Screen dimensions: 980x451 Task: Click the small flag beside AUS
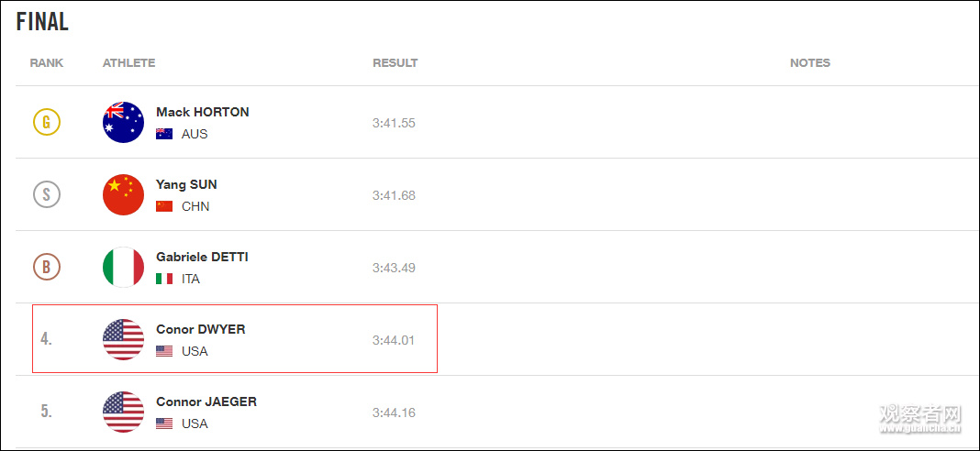coord(164,134)
